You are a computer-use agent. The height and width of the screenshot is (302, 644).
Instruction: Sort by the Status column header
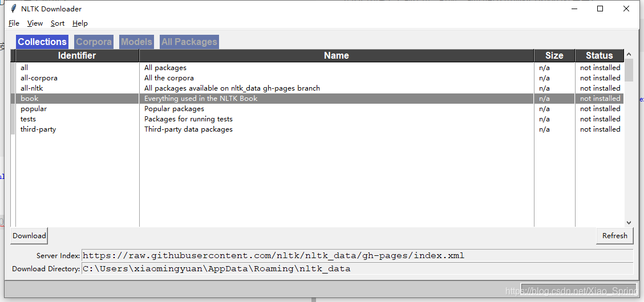(x=600, y=55)
